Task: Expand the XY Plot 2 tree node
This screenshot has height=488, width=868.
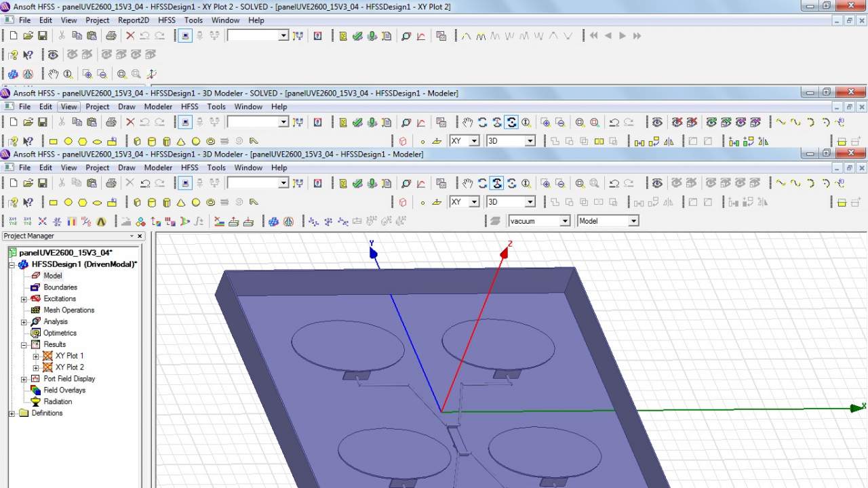Action: point(35,367)
